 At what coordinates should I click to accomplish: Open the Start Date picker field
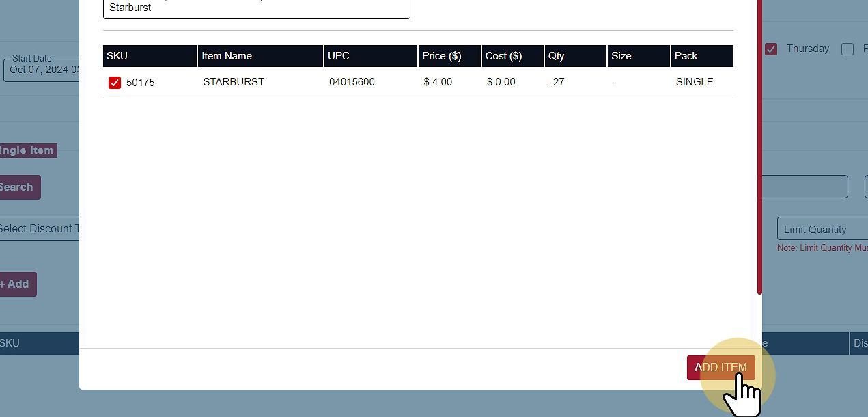tap(42, 70)
